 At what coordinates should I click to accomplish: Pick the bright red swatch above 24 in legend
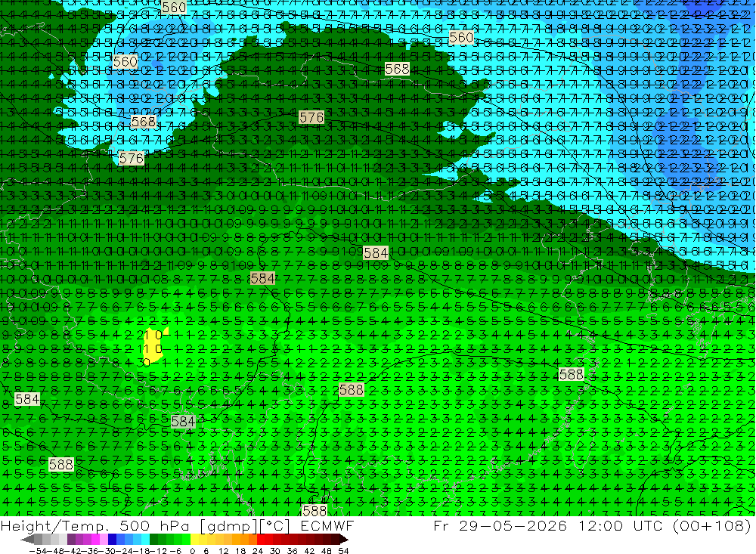(x=261, y=540)
